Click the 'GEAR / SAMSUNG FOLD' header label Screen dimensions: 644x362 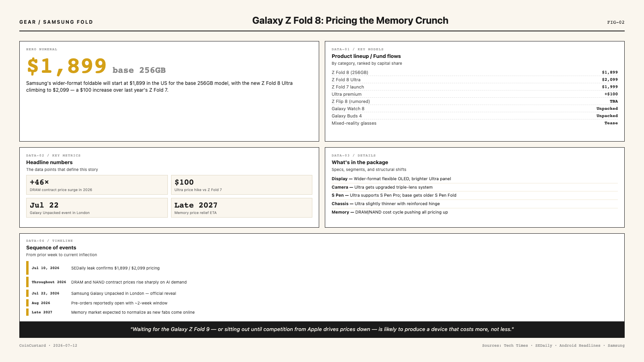(x=56, y=22)
